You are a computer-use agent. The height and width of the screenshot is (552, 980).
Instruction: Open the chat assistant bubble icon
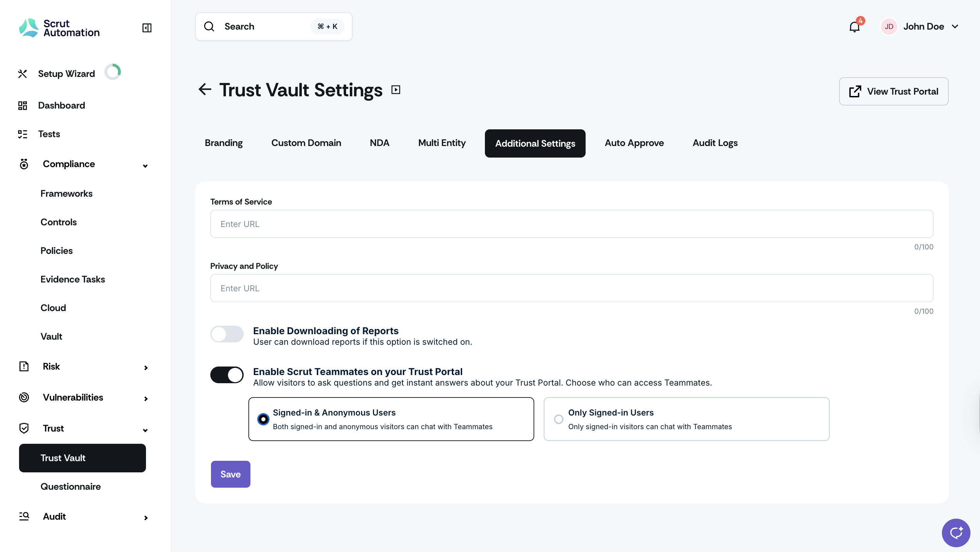pos(955,532)
